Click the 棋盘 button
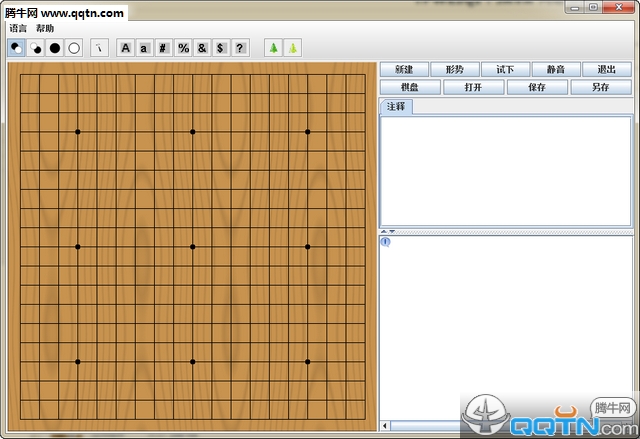Viewport: 640px width, 439px height. coord(410,87)
